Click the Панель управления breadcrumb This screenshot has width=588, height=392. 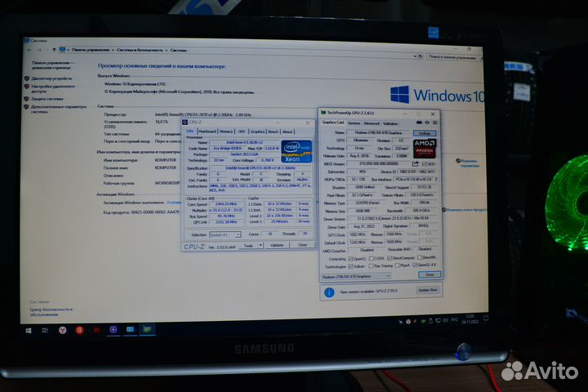pos(91,50)
